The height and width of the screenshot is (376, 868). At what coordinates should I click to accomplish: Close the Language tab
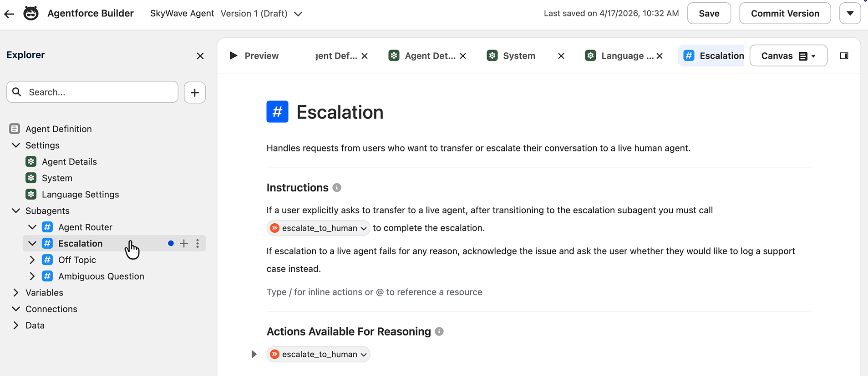660,56
